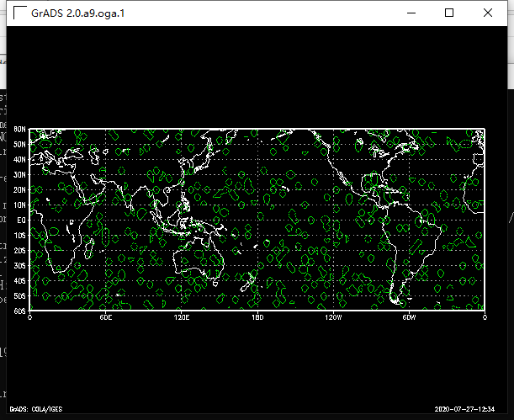Click the GrADS: COLA/IGES footer label
Screen dimensions: 514x420
point(27,408)
